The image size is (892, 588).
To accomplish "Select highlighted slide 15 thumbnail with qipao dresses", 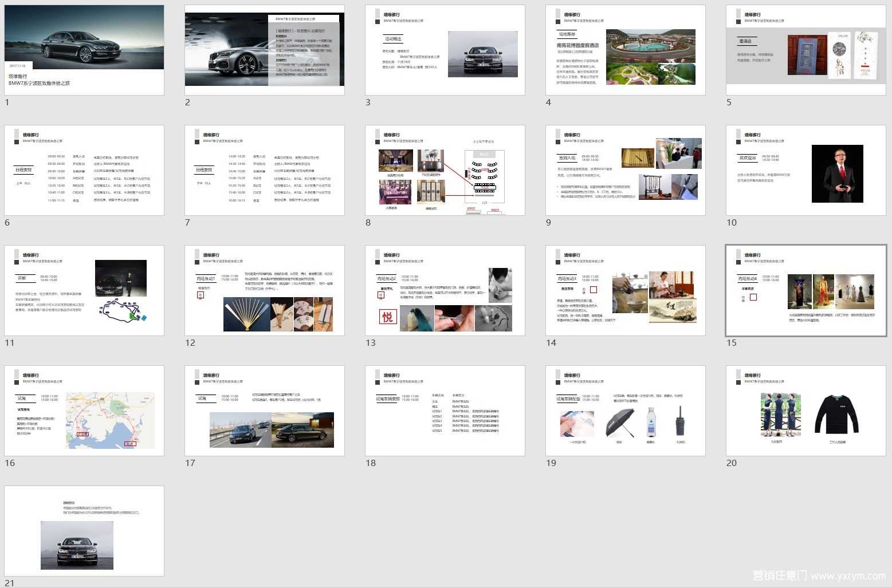I will coord(806,291).
